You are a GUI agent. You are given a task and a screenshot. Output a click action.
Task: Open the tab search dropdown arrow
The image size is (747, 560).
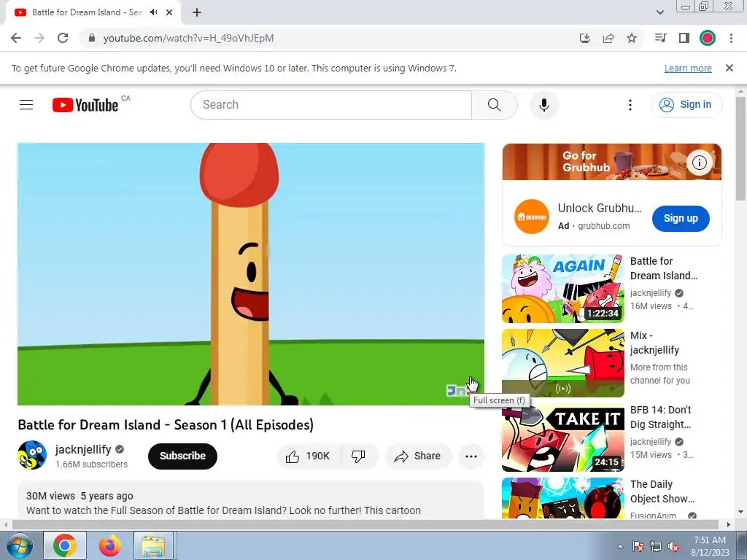pyautogui.click(x=659, y=12)
